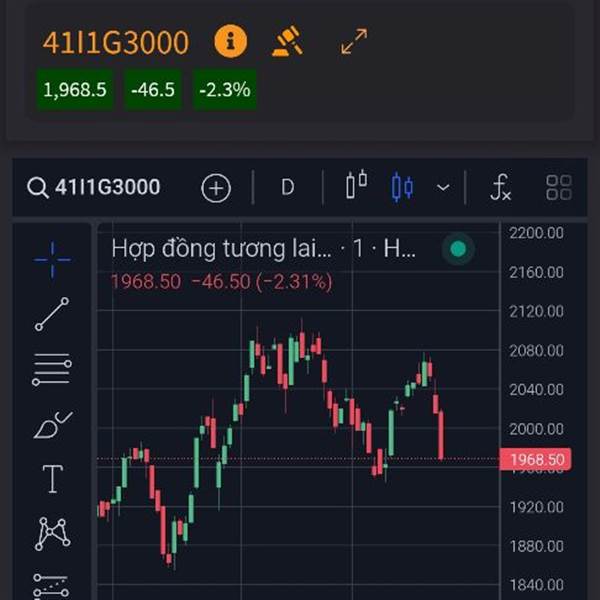600x600 pixels.
Task: Select the trend line drawing tool
Action: 52,314
